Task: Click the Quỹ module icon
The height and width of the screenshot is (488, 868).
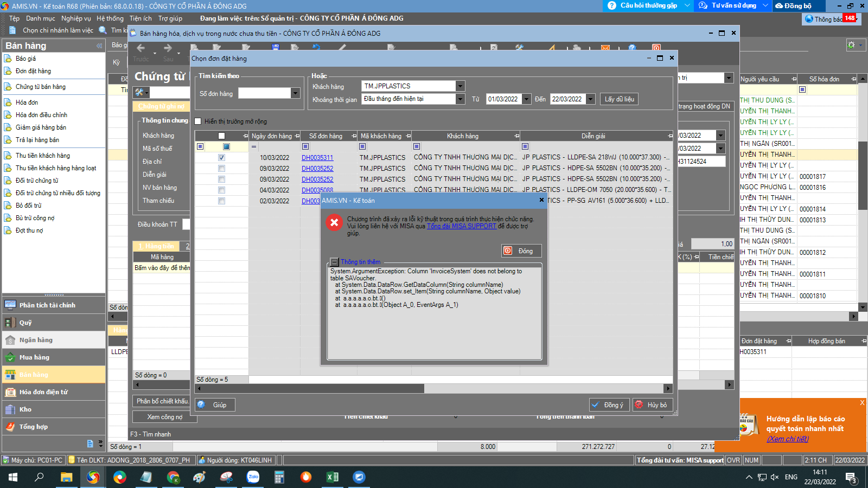Action: [x=10, y=323]
